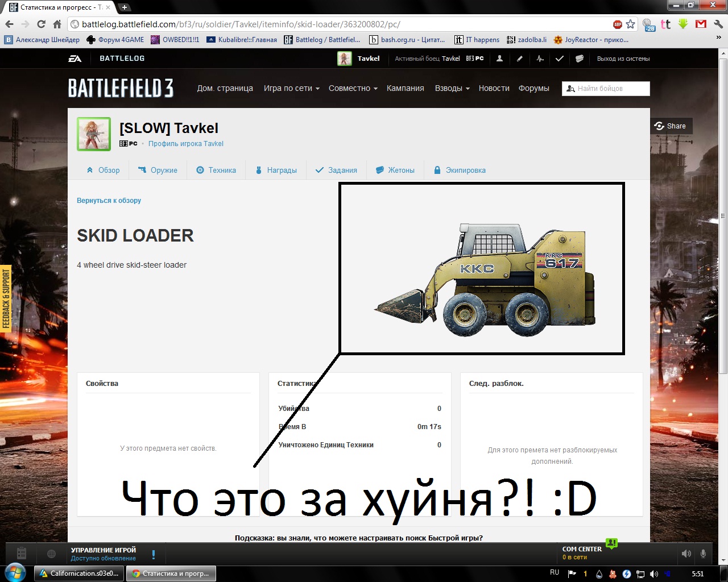728x582 pixels.
Task: Toggle the Windows volume tray icon
Action: coord(653,573)
